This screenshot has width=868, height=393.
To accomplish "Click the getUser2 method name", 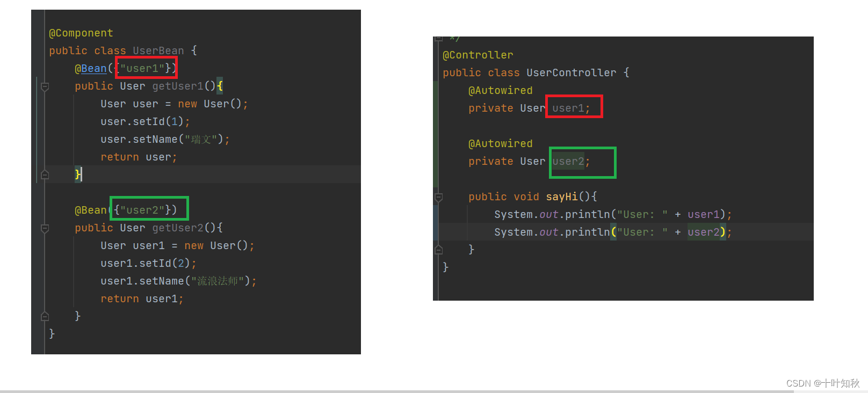I will (x=178, y=228).
